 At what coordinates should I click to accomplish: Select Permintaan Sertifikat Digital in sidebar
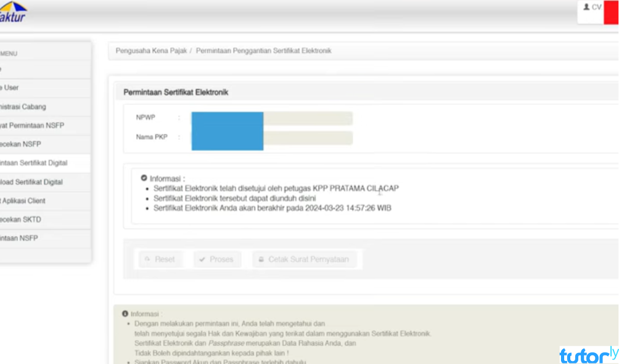pos(34,163)
